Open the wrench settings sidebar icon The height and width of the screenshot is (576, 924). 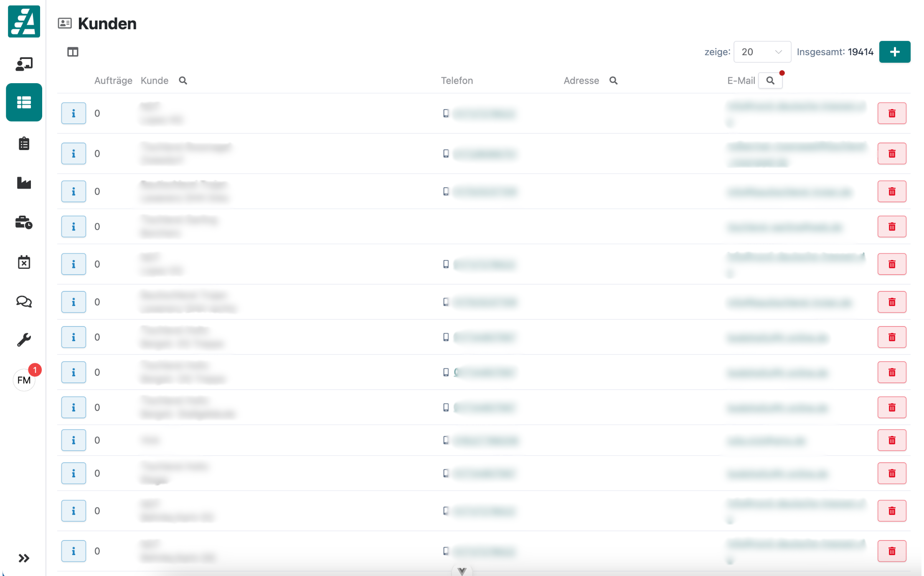(24, 340)
